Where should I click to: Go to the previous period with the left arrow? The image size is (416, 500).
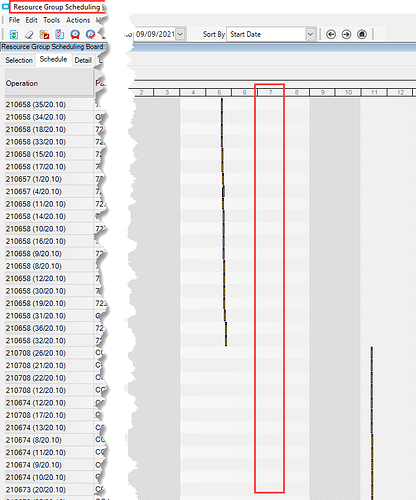coord(331,34)
